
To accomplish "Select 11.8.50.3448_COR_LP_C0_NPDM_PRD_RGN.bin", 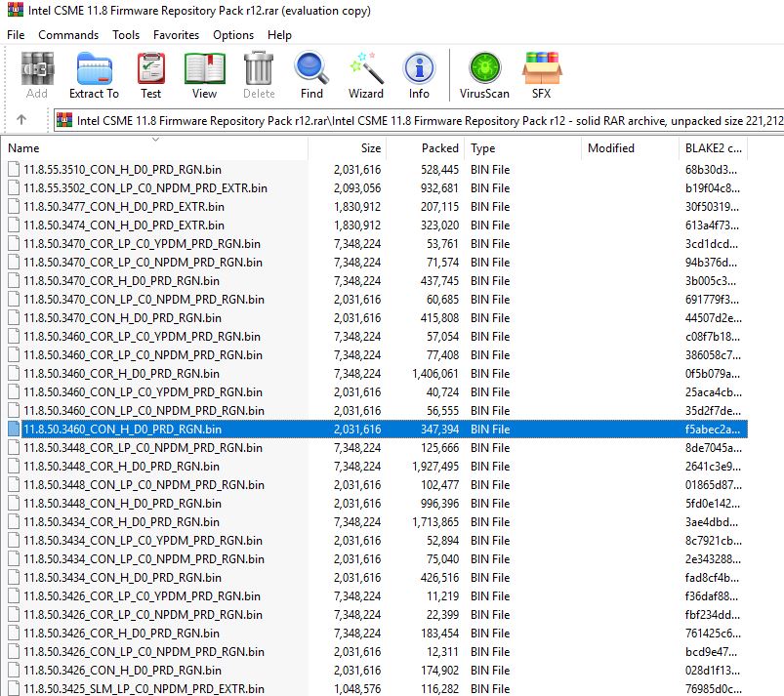I will (x=143, y=447).
